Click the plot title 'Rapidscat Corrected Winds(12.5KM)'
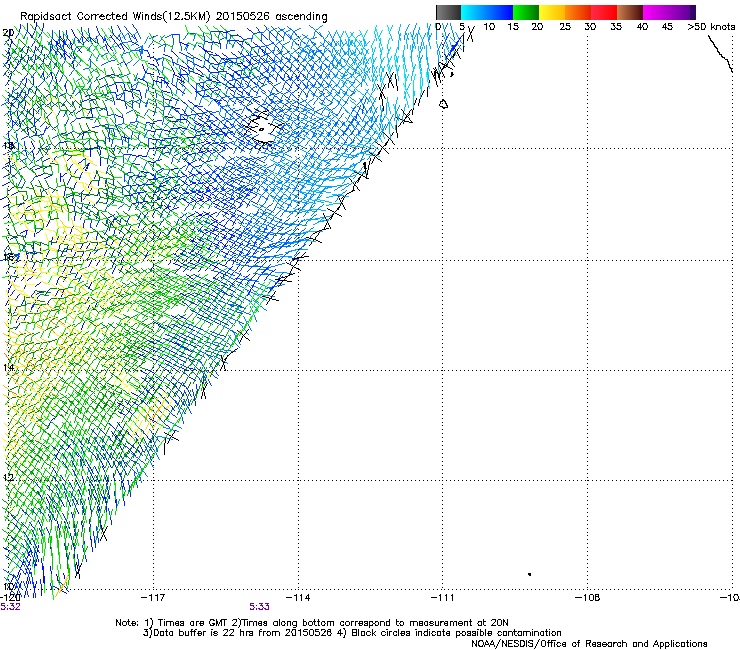The width and height of the screenshot is (740, 650). pos(116,16)
